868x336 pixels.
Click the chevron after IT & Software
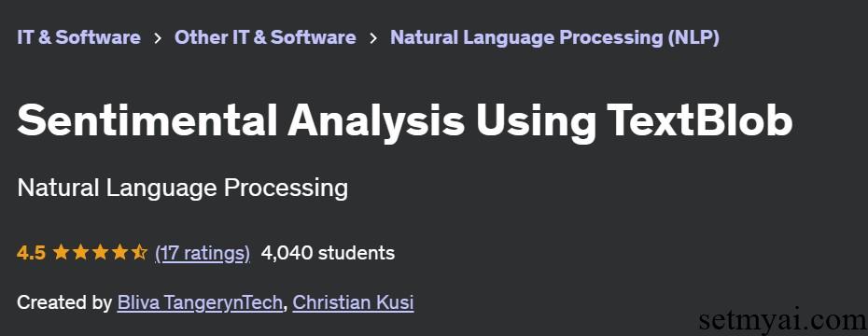(x=158, y=38)
